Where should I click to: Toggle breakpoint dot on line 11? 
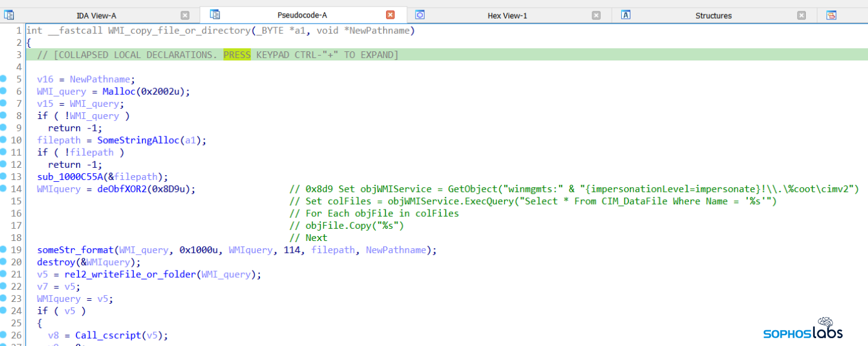pos(4,152)
